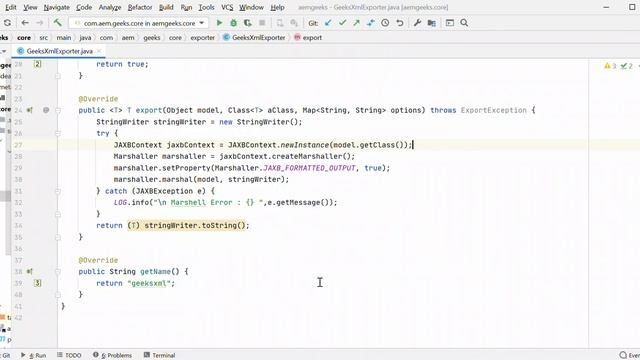Open the Window menu

pos(251,7)
